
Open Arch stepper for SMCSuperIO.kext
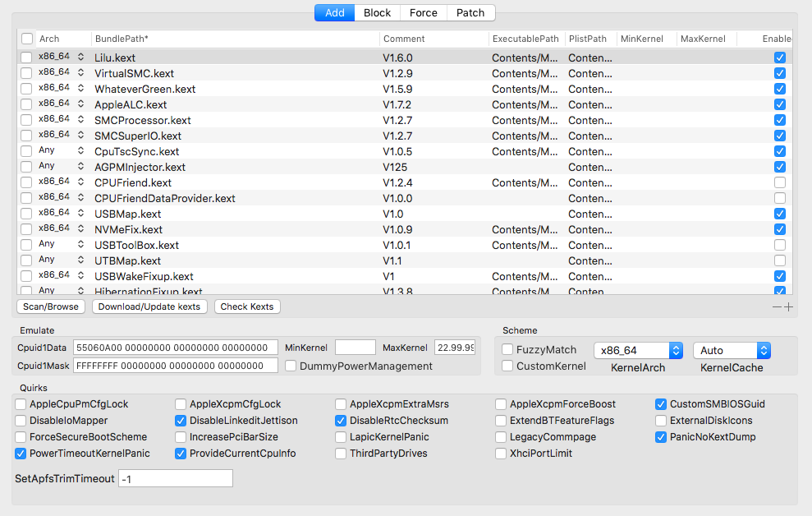tap(80, 135)
